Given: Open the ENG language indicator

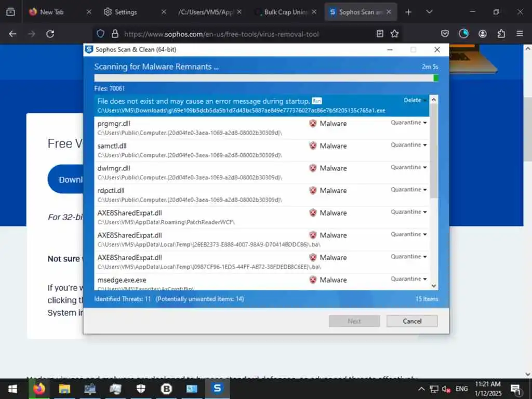Looking at the screenshot, I should tap(461, 389).
